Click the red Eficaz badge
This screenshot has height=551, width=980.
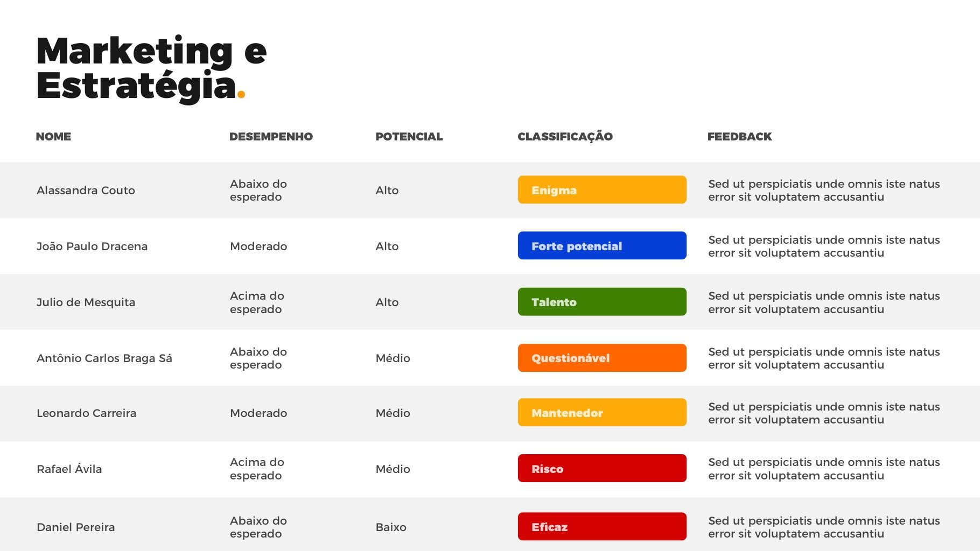(x=601, y=527)
